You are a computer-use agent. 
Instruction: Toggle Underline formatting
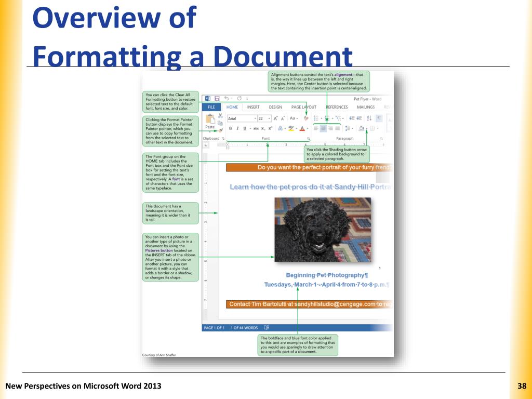click(245, 128)
